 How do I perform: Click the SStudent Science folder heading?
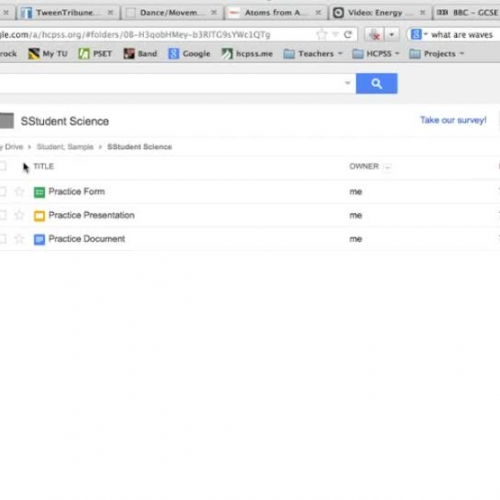(x=65, y=121)
